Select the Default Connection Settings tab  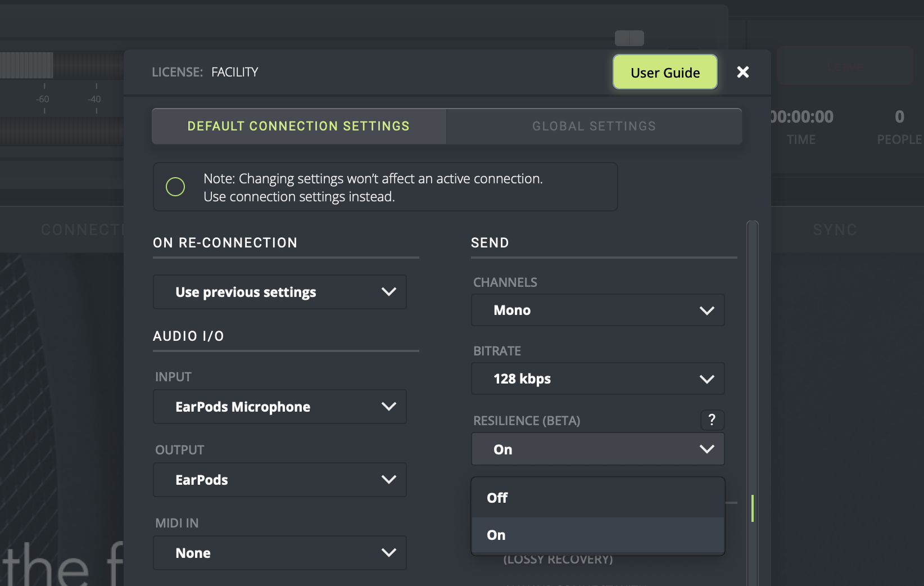[298, 127]
